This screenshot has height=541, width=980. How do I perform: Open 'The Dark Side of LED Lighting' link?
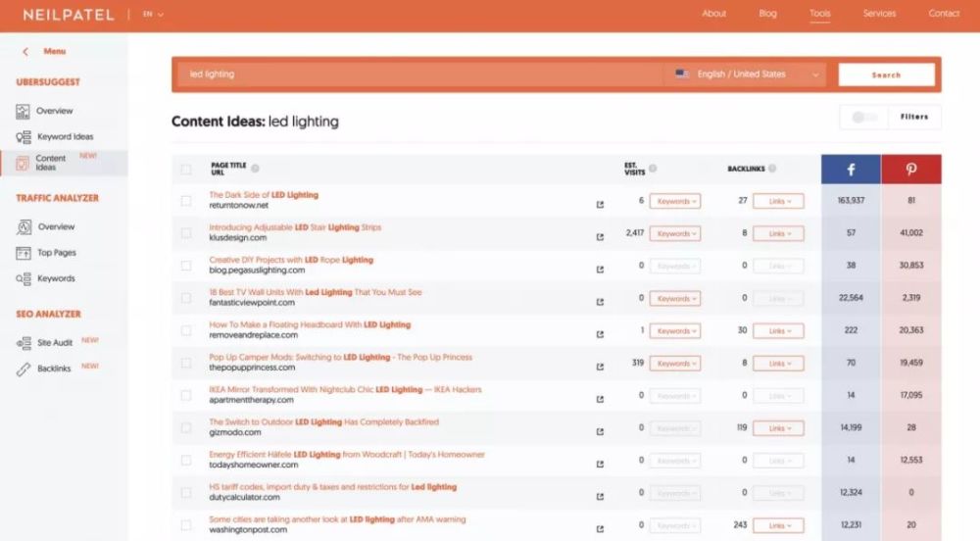point(264,195)
